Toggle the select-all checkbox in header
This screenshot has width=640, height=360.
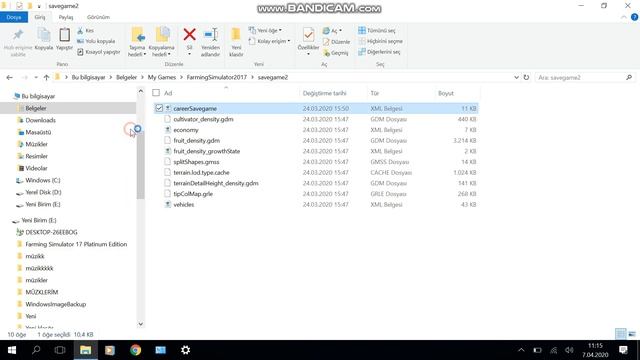click(156, 93)
